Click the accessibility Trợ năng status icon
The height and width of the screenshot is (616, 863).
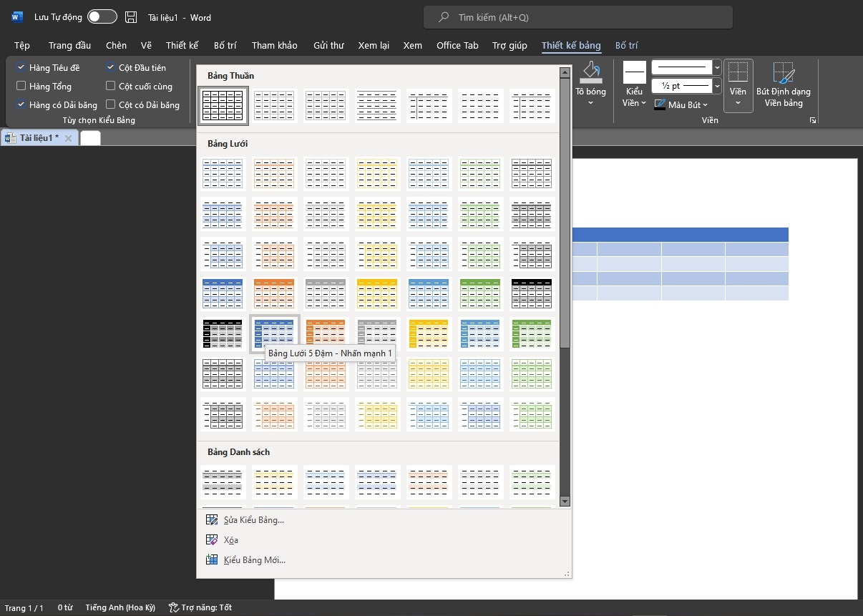coord(173,607)
